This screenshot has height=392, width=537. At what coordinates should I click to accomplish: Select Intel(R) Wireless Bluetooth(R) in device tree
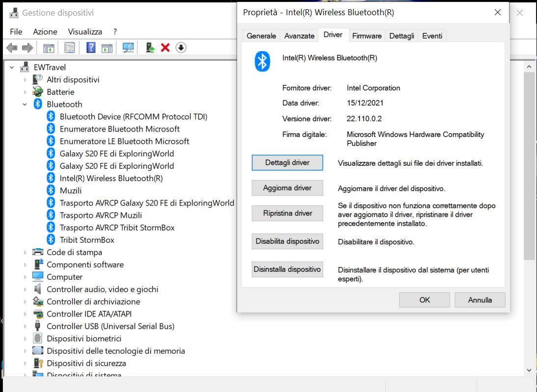coord(111,178)
